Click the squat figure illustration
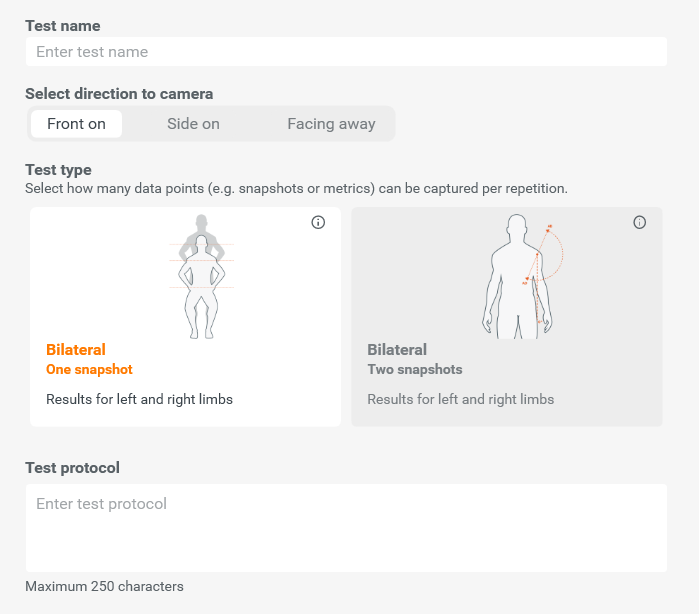This screenshot has width=699, height=614. click(201, 276)
